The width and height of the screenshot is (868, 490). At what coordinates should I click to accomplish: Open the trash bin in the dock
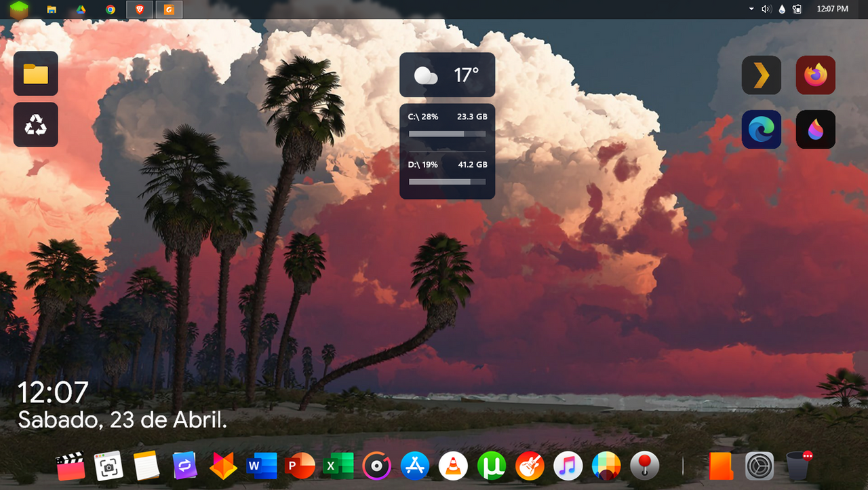799,466
